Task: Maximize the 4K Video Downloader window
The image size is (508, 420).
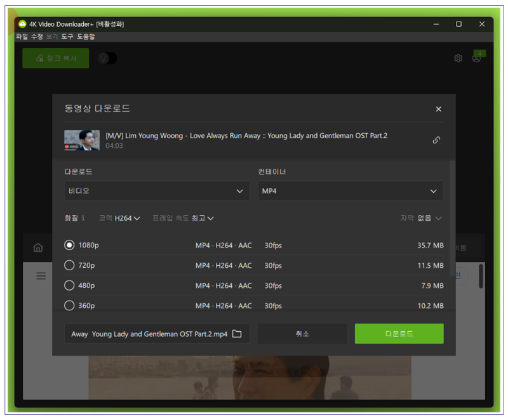Action: pyautogui.click(x=458, y=24)
